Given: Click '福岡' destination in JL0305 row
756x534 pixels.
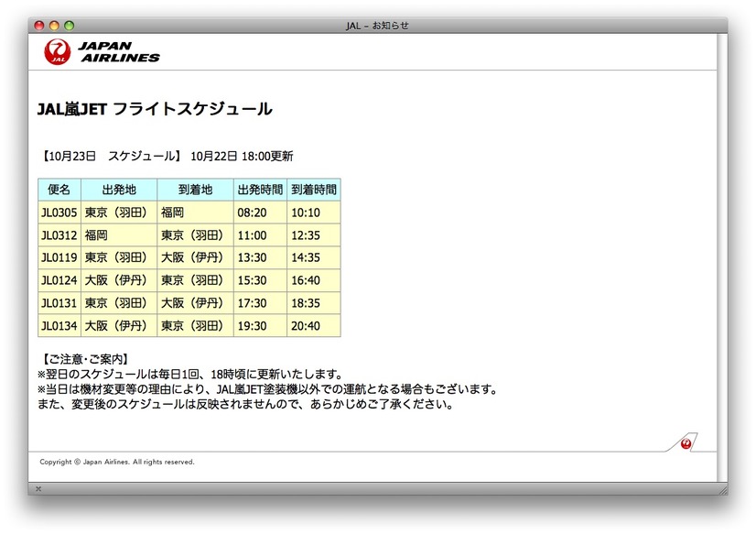Looking at the screenshot, I should click(172, 213).
